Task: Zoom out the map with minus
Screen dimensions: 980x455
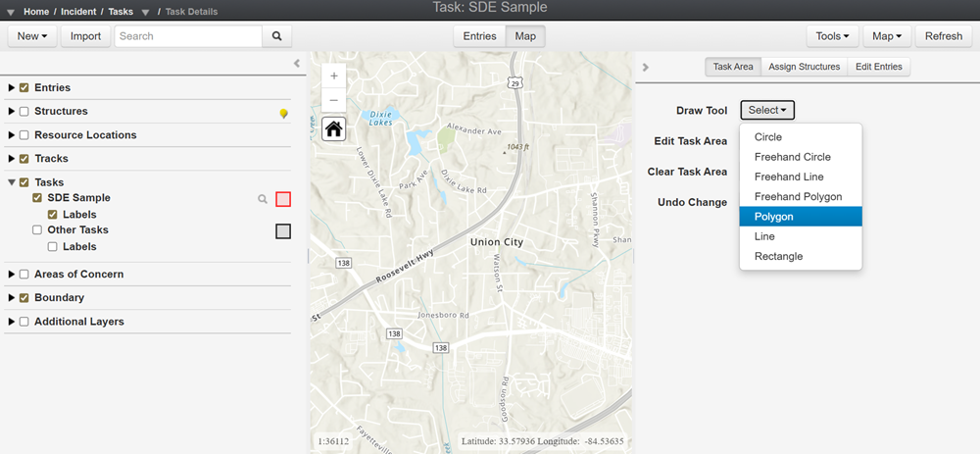Action: click(334, 100)
